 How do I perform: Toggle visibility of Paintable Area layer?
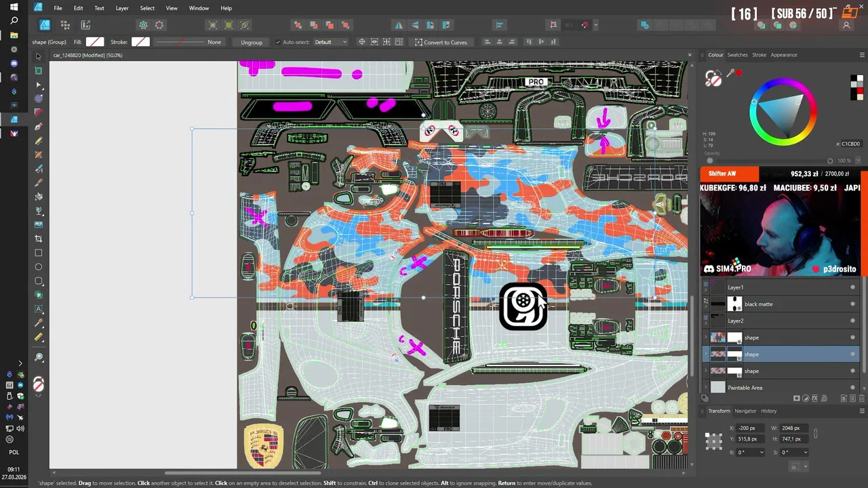tap(852, 388)
